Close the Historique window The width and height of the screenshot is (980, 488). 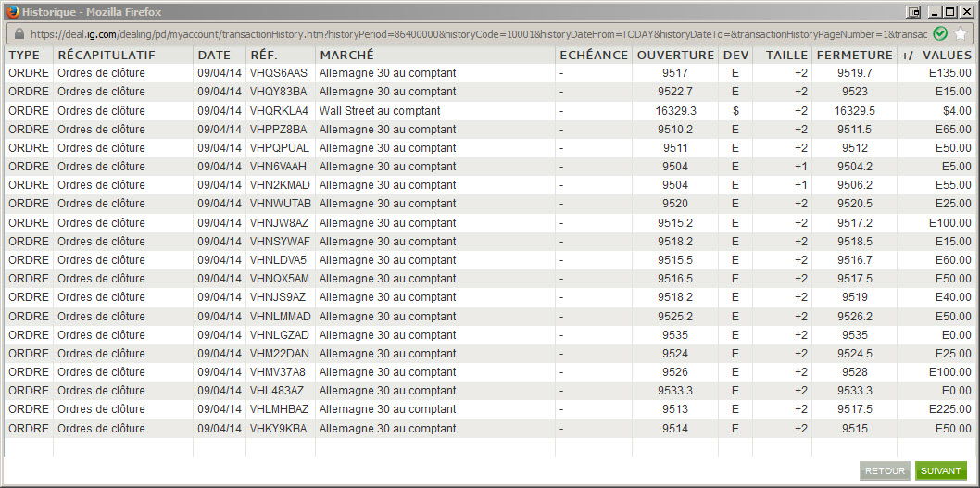(x=965, y=12)
